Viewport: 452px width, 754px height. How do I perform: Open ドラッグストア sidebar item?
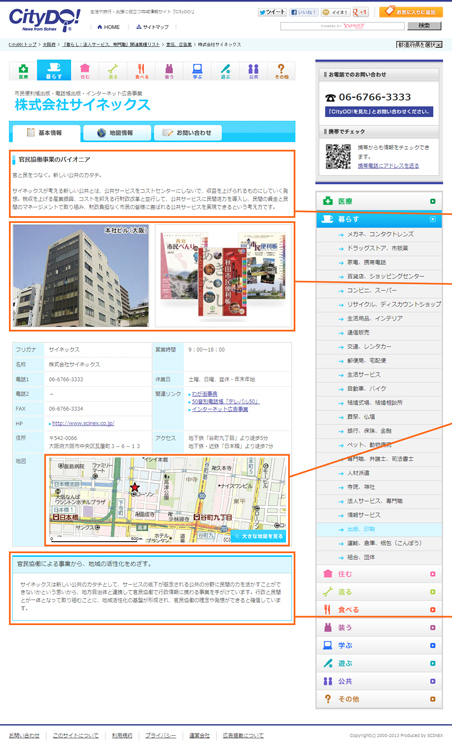pos(379,248)
